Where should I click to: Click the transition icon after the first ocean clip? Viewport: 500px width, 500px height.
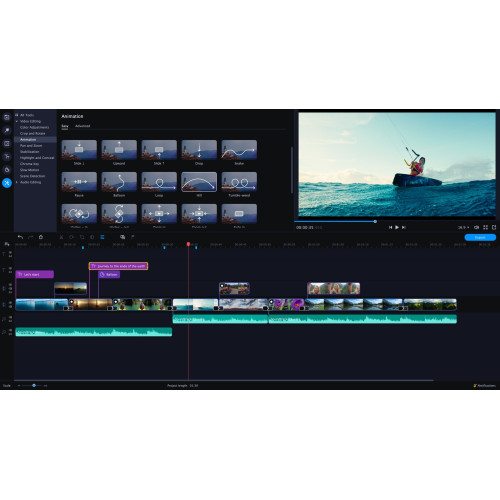click(x=68, y=308)
